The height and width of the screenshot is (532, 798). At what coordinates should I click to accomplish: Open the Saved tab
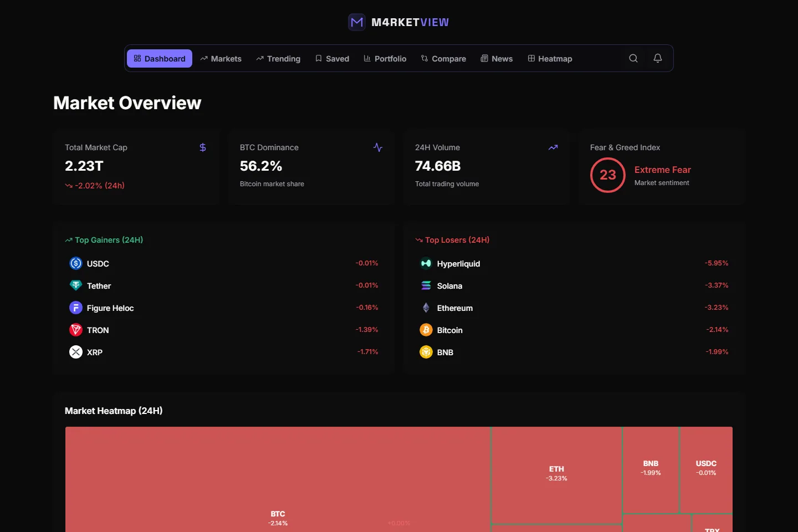[332, 58]
